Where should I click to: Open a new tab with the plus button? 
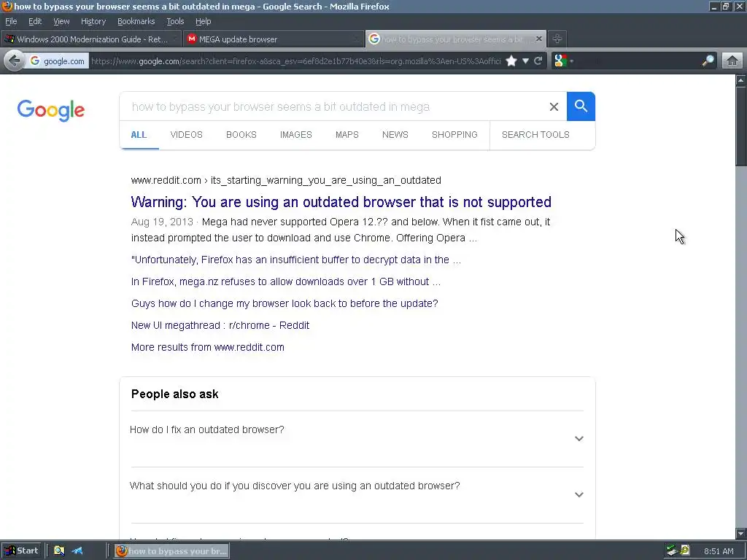(x=557, y=39)
